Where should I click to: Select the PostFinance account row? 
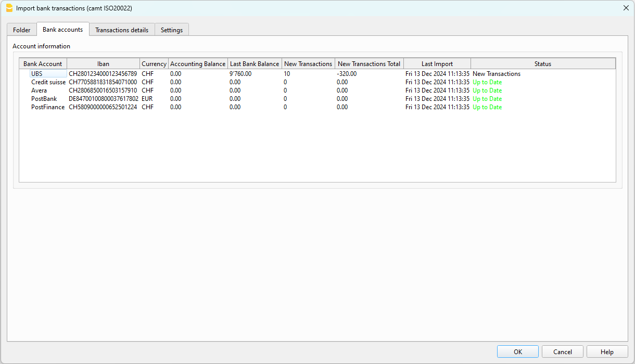pos(48,107)
